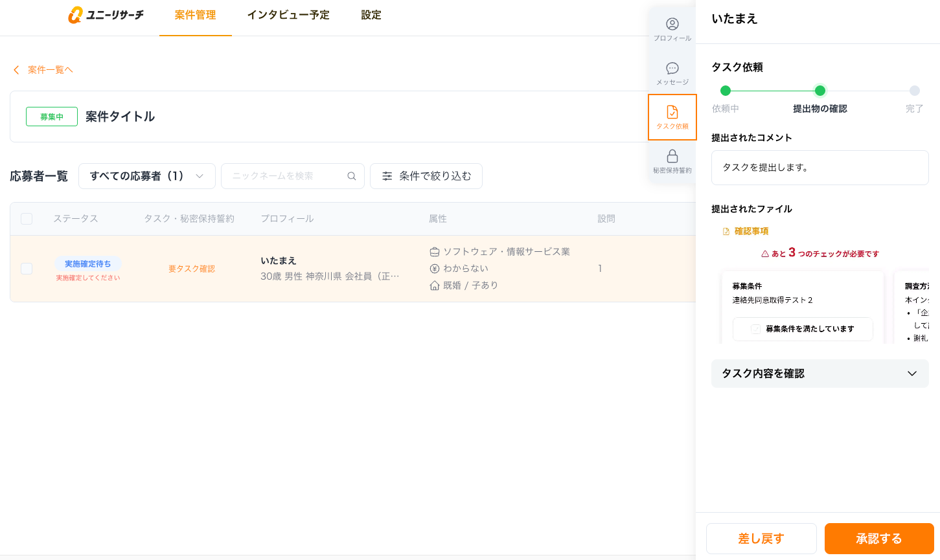Click the 提出物の確認 progress step dot
940x560 pixels.
click(x=820, y=91)
